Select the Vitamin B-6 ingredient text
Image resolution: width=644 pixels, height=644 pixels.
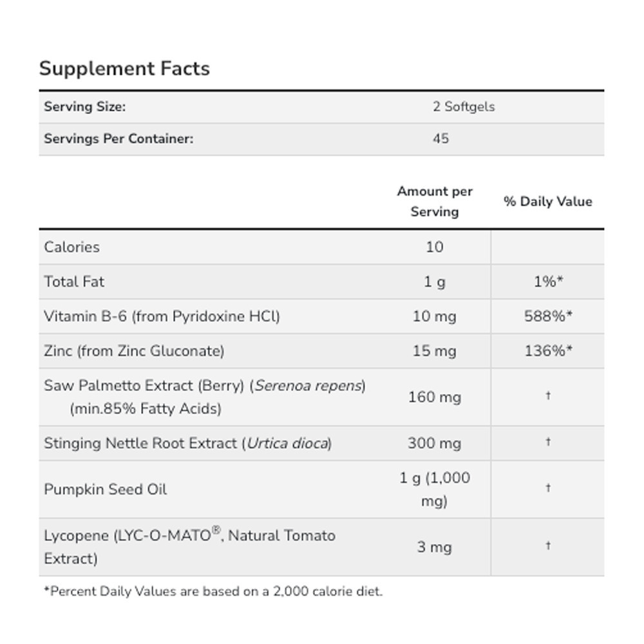pos(162,316)
